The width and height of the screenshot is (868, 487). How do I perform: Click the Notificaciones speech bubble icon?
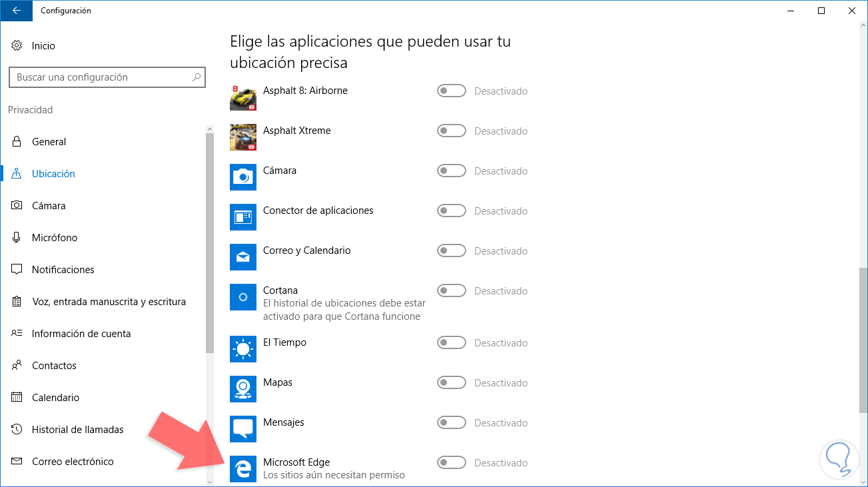17,270
